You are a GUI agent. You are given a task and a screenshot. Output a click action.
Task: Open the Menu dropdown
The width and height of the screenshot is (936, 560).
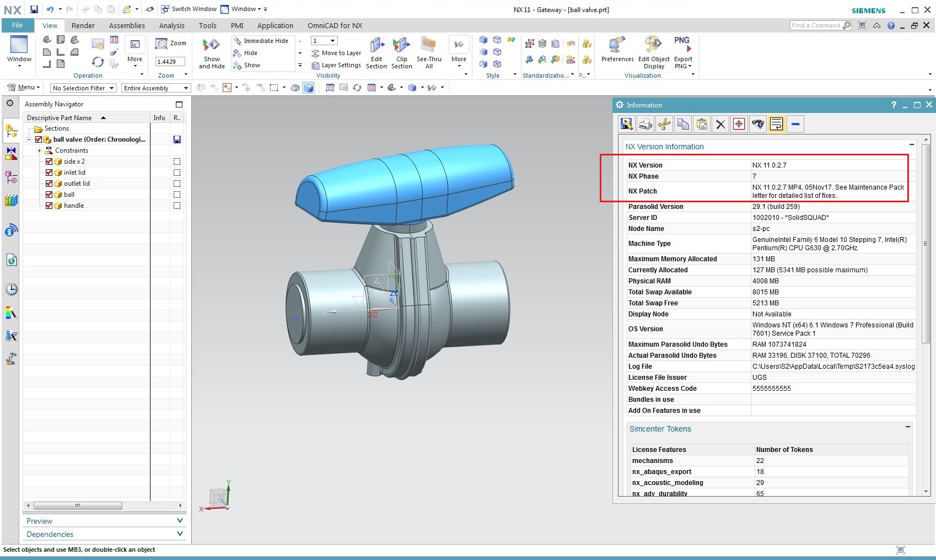point(23,88)
